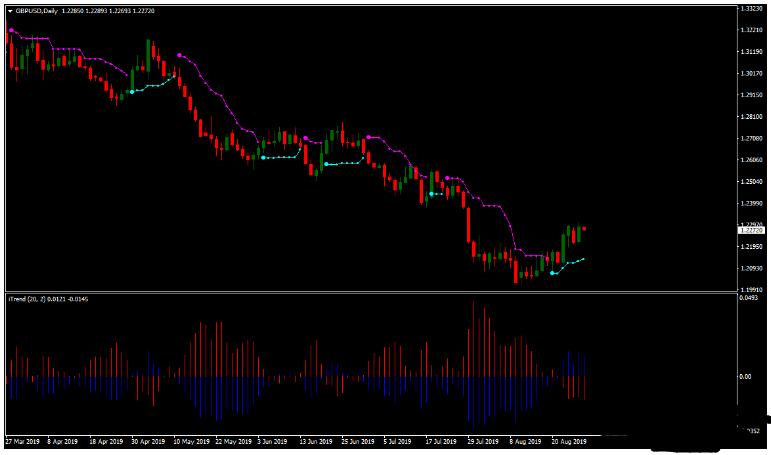Click the 1.19910 price axis label

click(x=751, y=290)
